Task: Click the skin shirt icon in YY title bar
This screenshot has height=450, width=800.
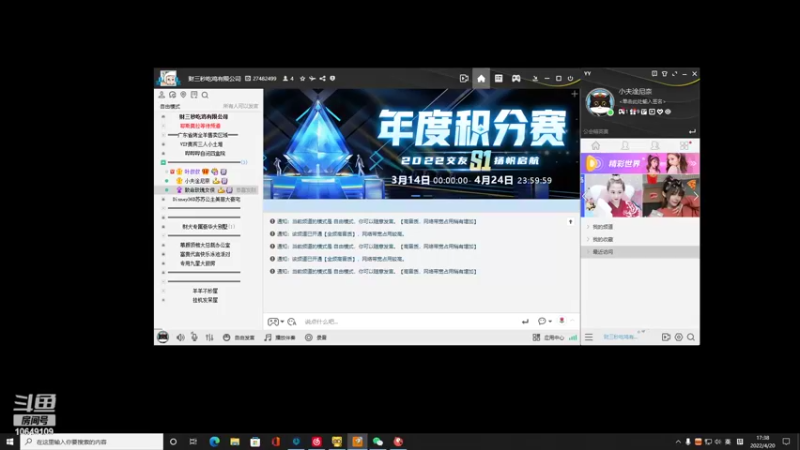Action: click(664, 74)
